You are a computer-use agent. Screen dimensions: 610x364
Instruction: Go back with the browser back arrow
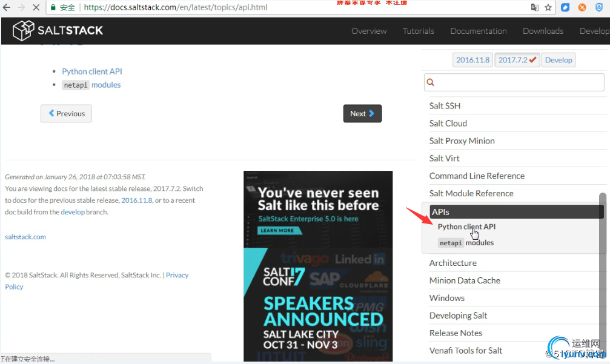7,7
